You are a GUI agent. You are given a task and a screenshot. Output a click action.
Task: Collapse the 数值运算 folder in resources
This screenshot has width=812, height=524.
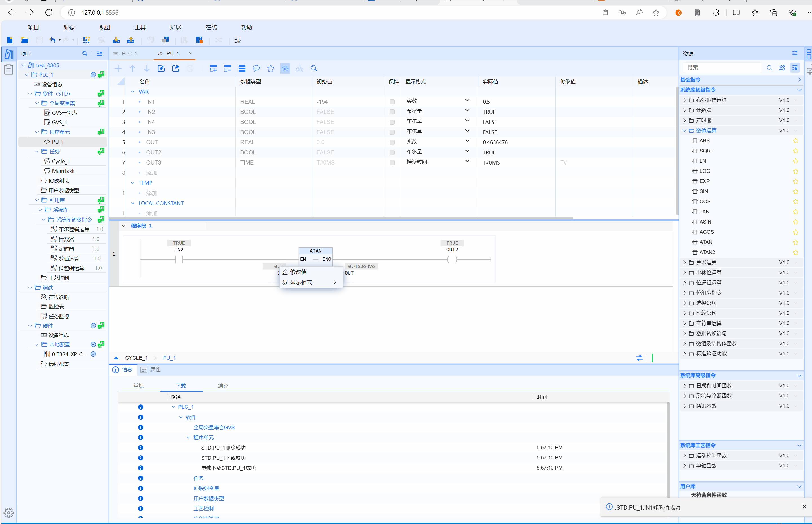tap(685, 131)
